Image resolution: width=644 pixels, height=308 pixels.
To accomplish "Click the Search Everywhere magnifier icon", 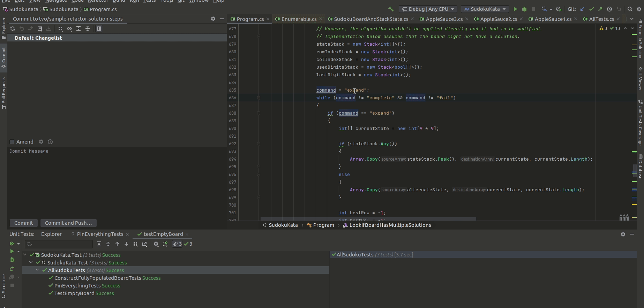I will click(x=630, y=9).
